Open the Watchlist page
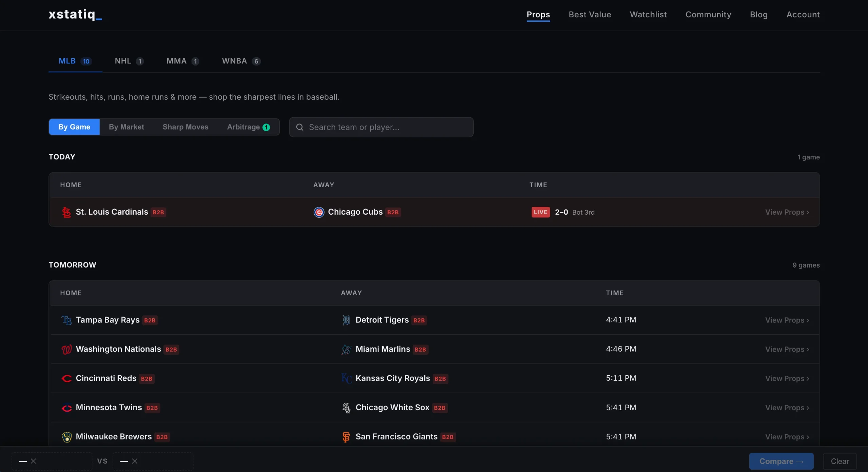 point(648,15)
